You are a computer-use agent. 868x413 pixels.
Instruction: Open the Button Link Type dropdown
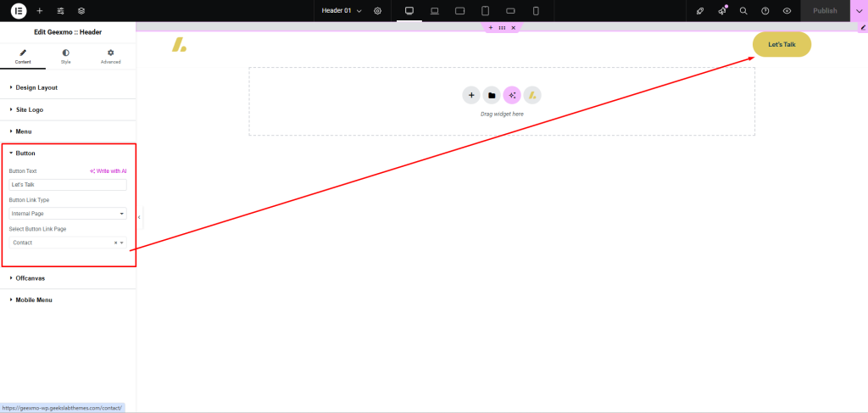68,214
